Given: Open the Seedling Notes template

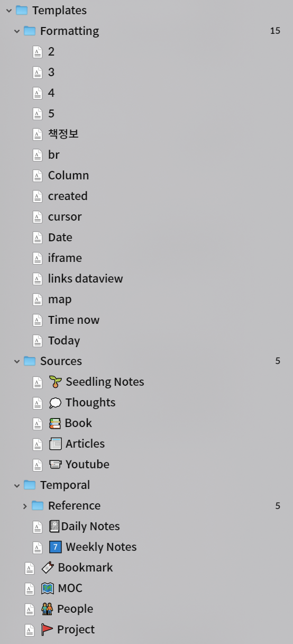Looking at the screenshot, I should click(x=105, y=382).
